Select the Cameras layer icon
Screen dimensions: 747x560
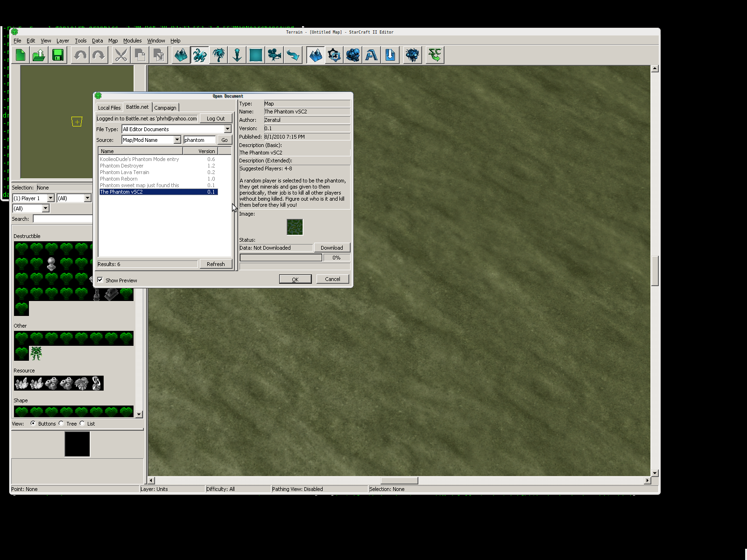coord(275,55)
